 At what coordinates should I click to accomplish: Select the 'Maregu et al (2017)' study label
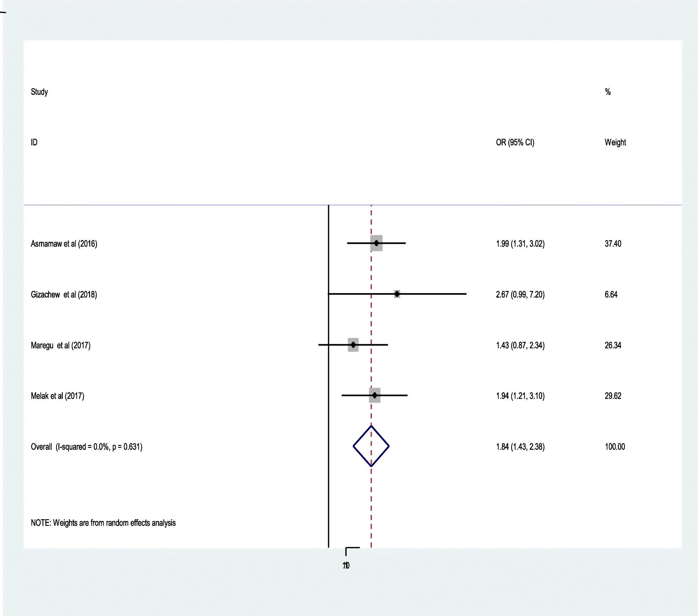pos(61,345)
